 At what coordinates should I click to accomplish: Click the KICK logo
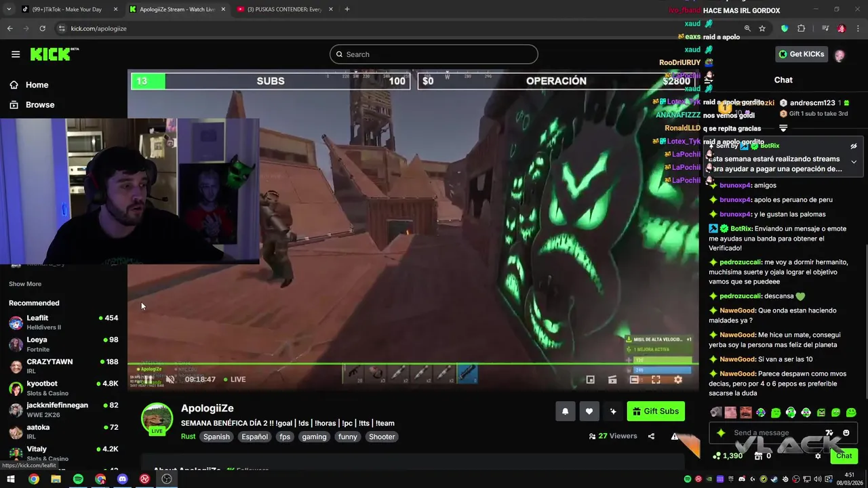point(54,54)
